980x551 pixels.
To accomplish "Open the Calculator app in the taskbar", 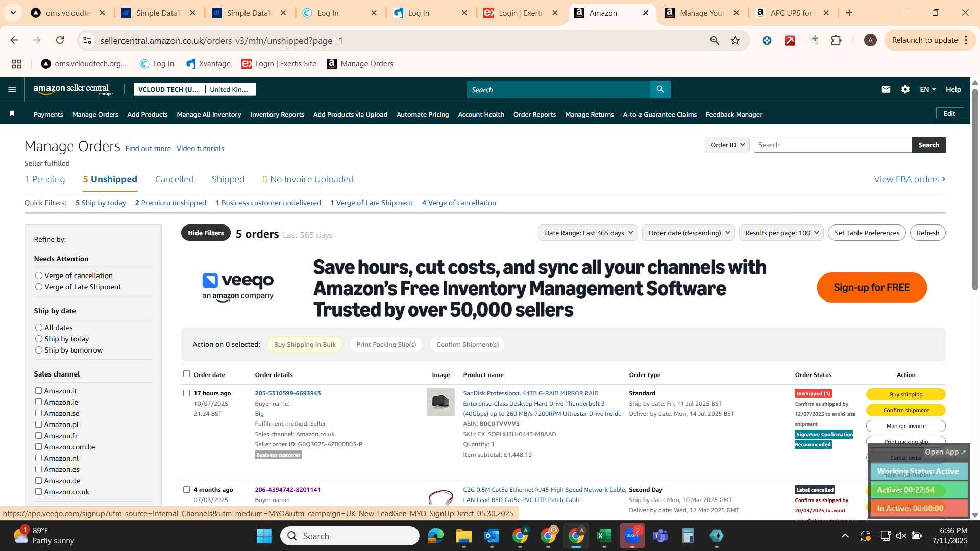I will [x=688, y=536].
